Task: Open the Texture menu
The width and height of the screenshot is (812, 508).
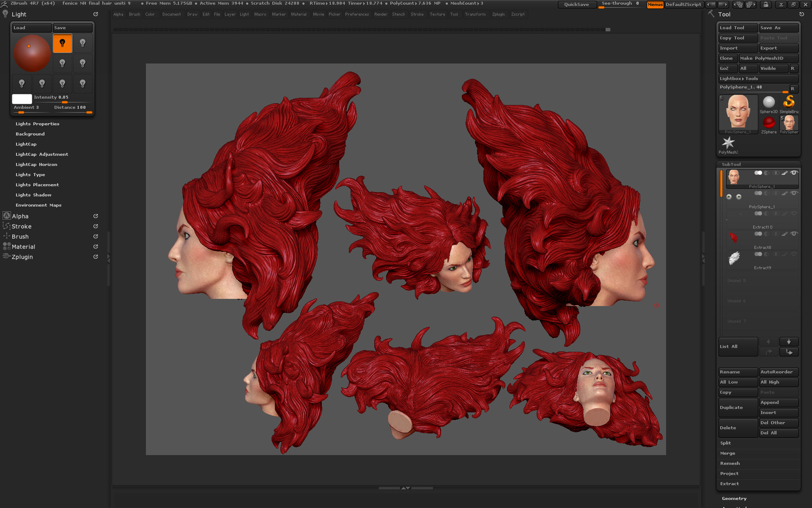Action: [x=437, y=14]
